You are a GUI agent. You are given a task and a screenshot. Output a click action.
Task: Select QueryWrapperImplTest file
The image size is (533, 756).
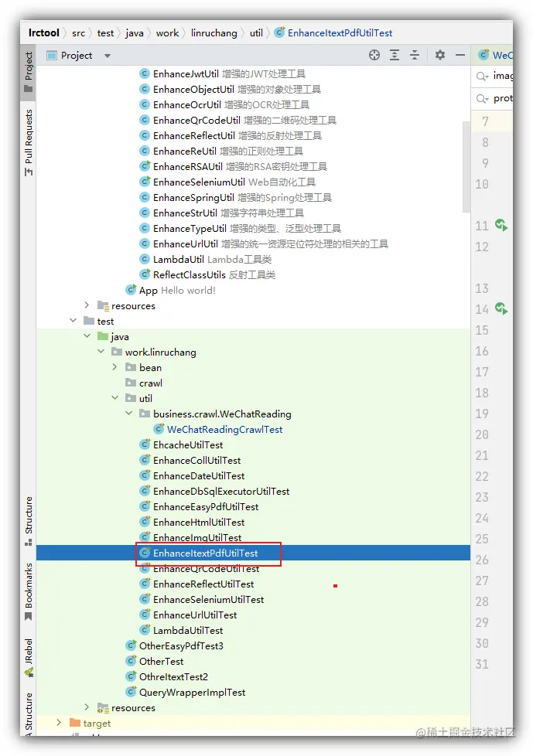[x=185, y=692]
